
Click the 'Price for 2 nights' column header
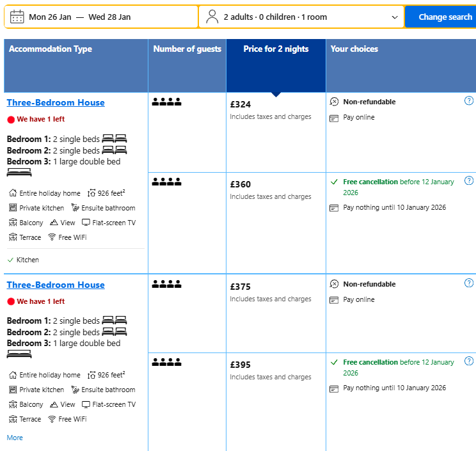coord(276,49)
